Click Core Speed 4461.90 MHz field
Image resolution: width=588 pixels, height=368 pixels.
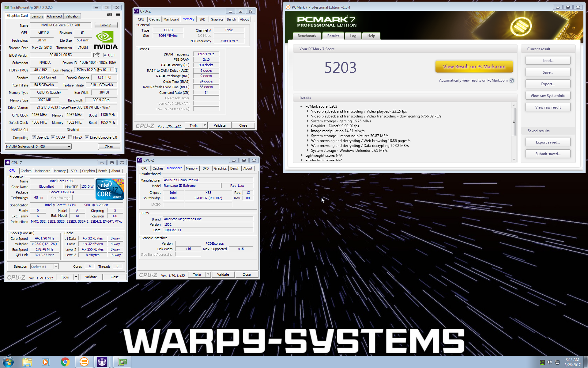click(44, 238)
